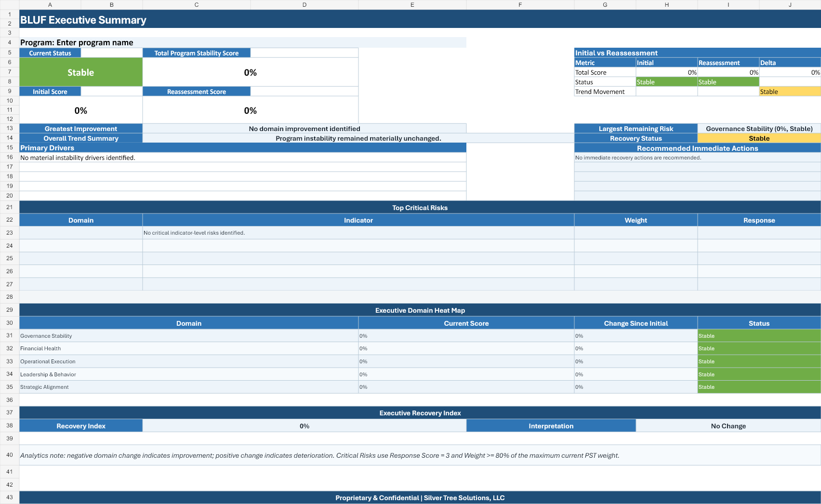
Task: Select the Indicator column header
Action: click(358, 220)
